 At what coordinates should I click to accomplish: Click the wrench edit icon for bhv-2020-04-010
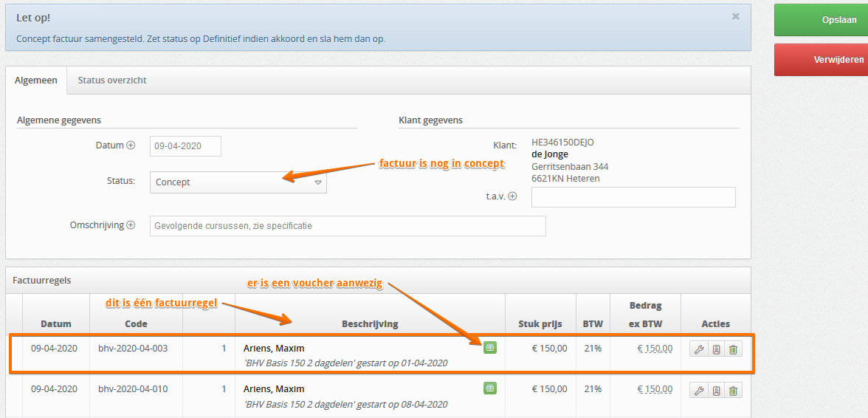(x=698, y=391)
